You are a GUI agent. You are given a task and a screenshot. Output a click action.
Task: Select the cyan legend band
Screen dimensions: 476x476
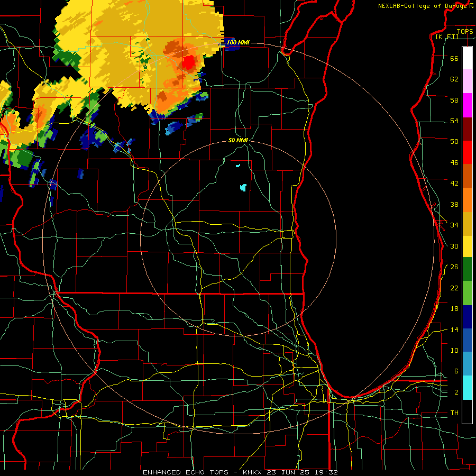[x=467, y=388]
